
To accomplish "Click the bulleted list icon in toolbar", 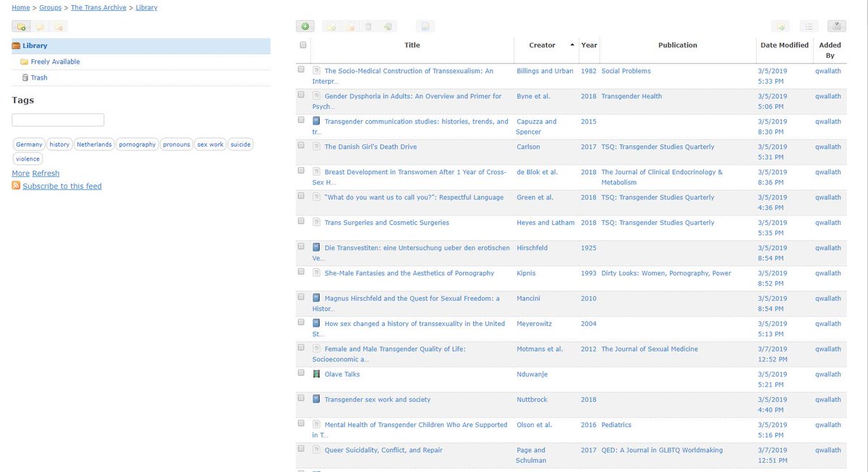I will click(x=809, y=27).
